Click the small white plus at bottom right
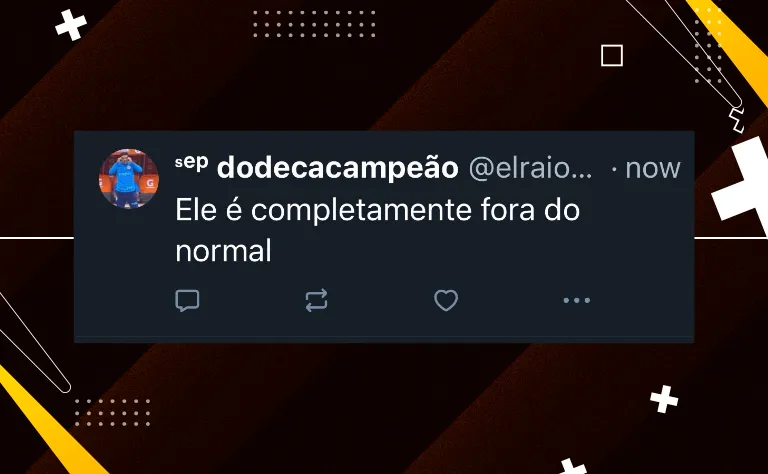 [x=664, y=399]
